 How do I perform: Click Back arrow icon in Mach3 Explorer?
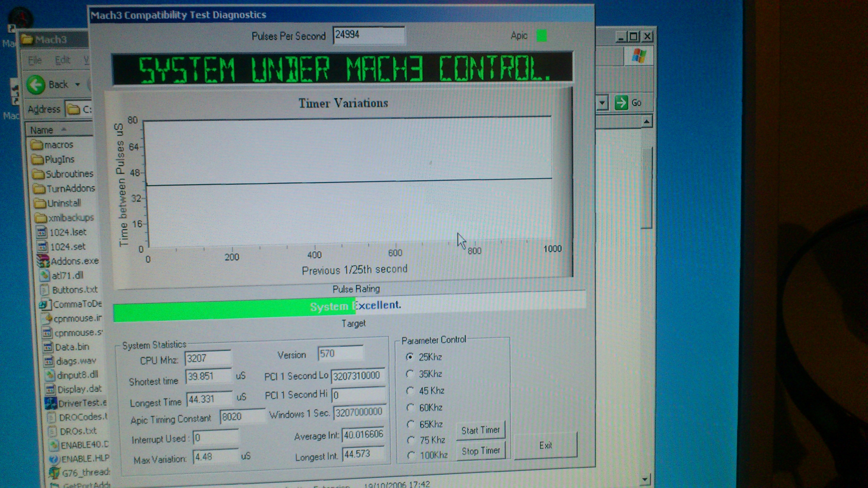(36, 85)
